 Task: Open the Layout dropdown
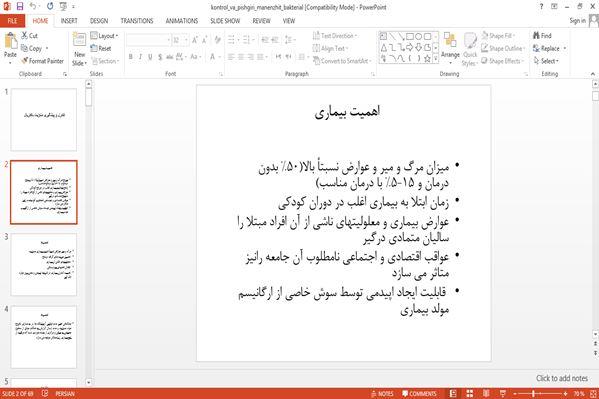pyautogui.click(x=104, y=36)
